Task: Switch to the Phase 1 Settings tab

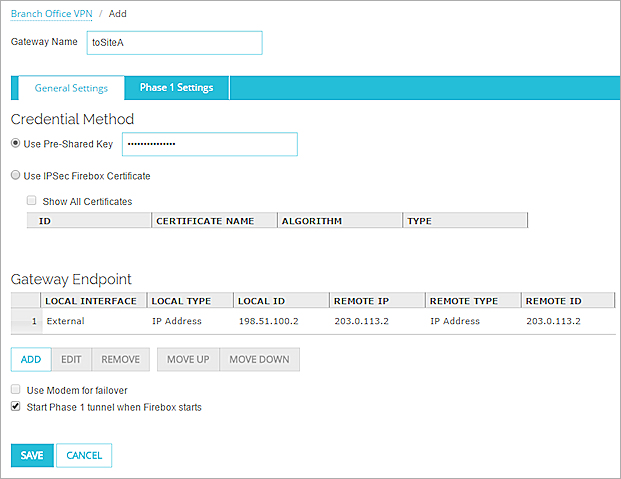Action: pyautogui.click(x=177, y=88)
